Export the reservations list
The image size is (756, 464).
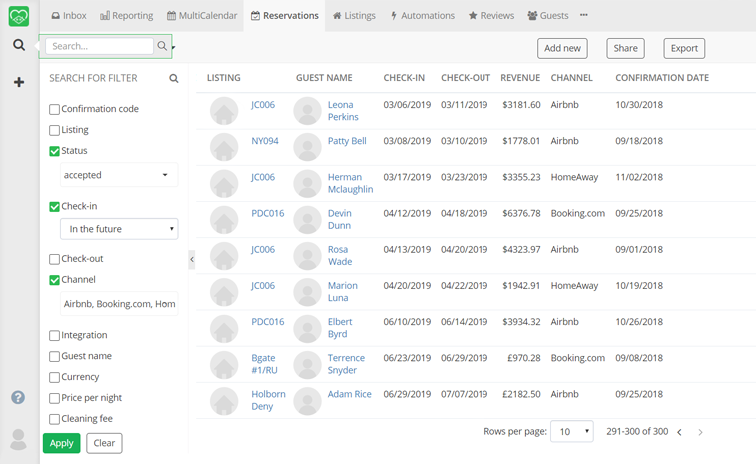point(684,48)
